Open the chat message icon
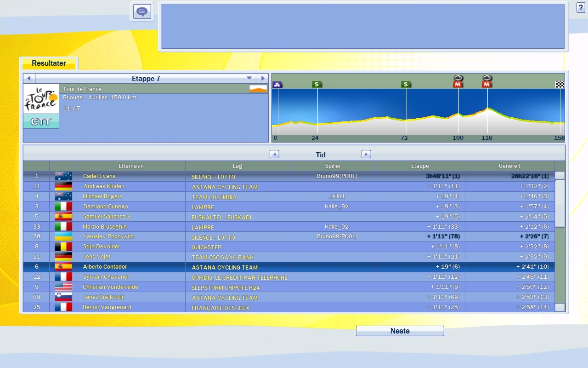588x368 pixels. [142, 11]
